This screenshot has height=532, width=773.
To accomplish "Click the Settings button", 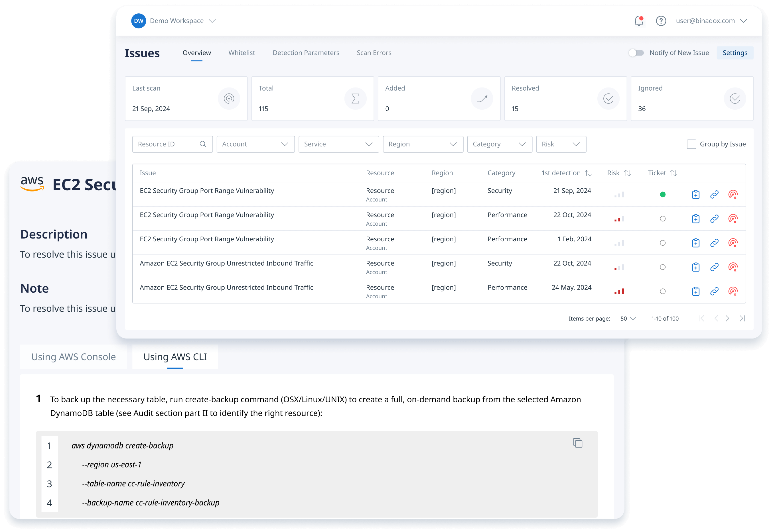I will click(x=735, y=53).
